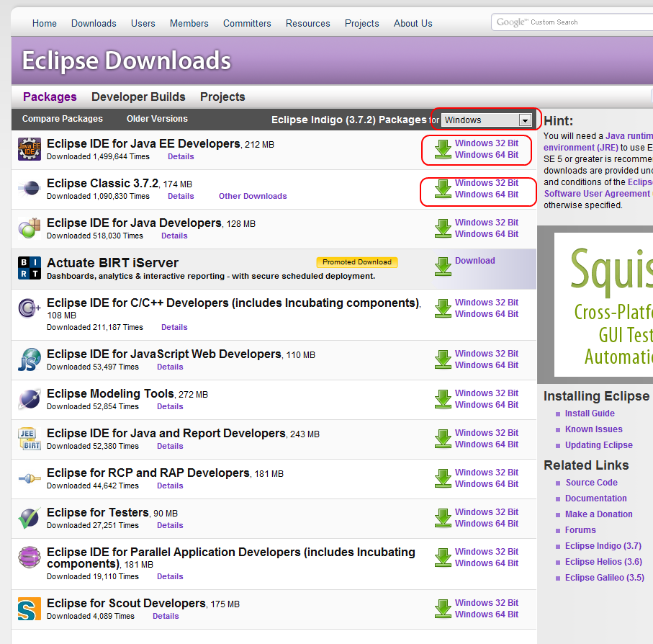Click the Download link for Actuate BIRT iServer
Image resolution: width=653 pixels, height=644 pixels.
(474, 261)
